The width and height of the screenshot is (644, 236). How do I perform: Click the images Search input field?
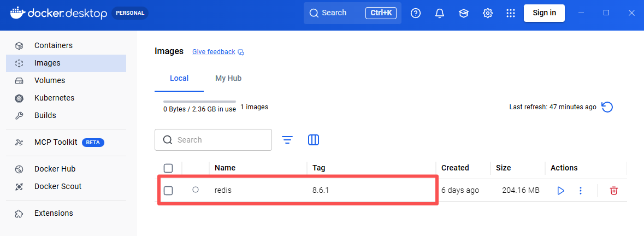coord(213,140)
